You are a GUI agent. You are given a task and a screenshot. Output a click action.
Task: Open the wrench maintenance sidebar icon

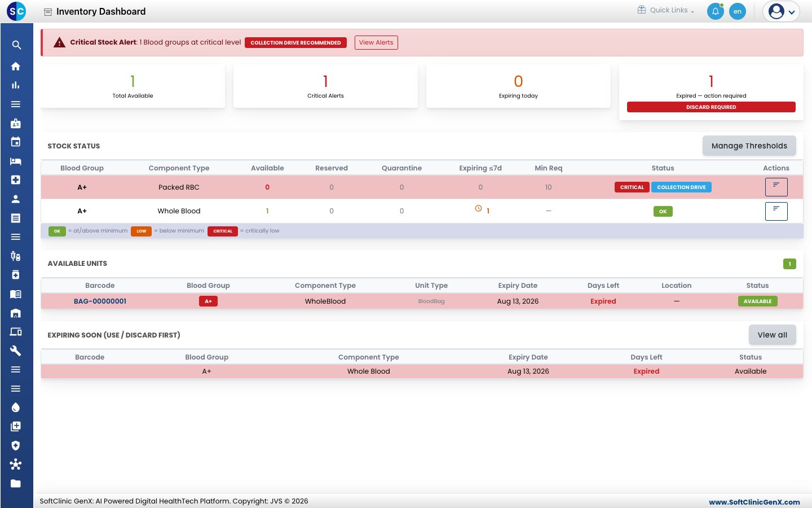pos(16,351)
